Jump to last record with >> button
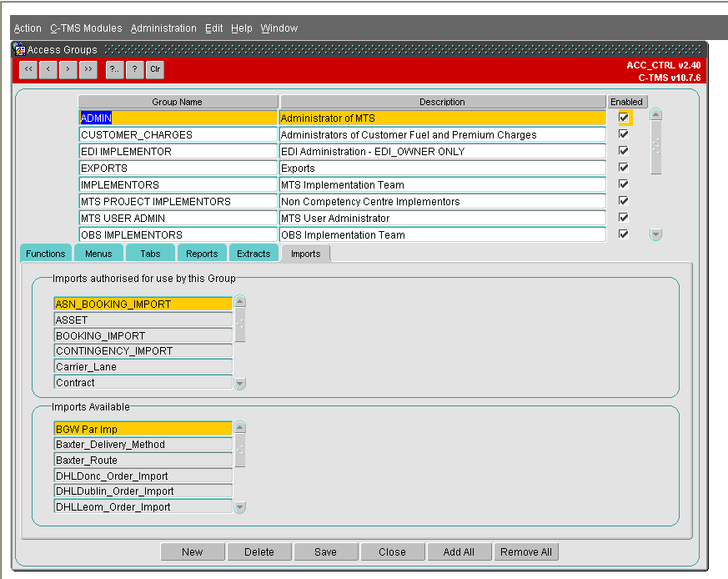The image size is (728, 579). (x=88, y=70)
